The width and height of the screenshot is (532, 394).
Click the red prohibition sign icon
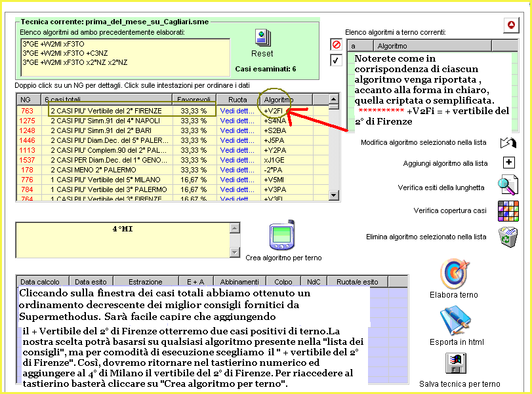tap(337, 45)
